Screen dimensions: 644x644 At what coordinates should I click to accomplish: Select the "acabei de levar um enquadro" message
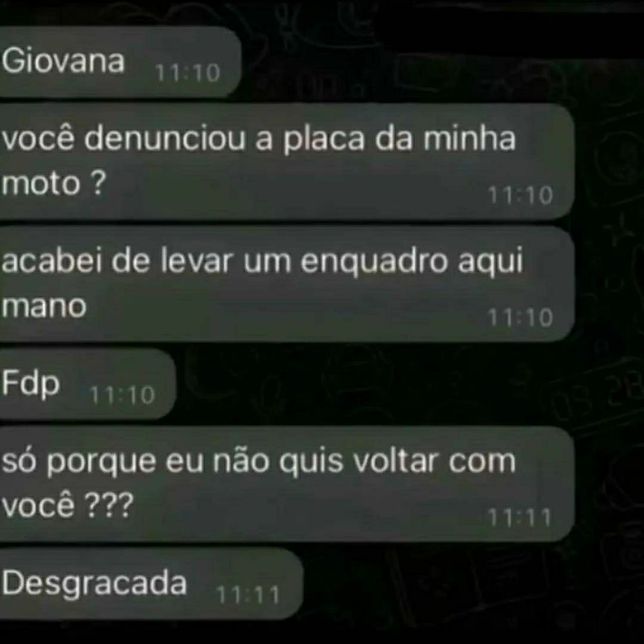287,284
